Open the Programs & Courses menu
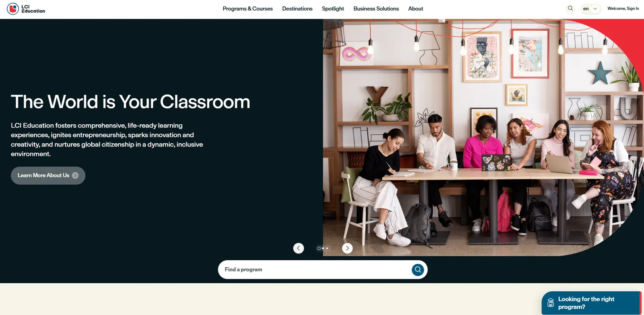Screen dimensions: 644x315 [x=248, y=9]
